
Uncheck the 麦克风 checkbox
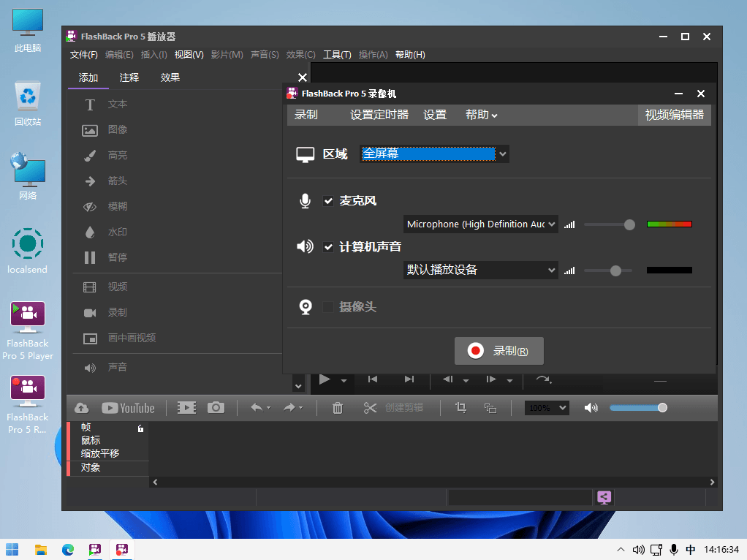pyautogui.click(x=328, y=201)
